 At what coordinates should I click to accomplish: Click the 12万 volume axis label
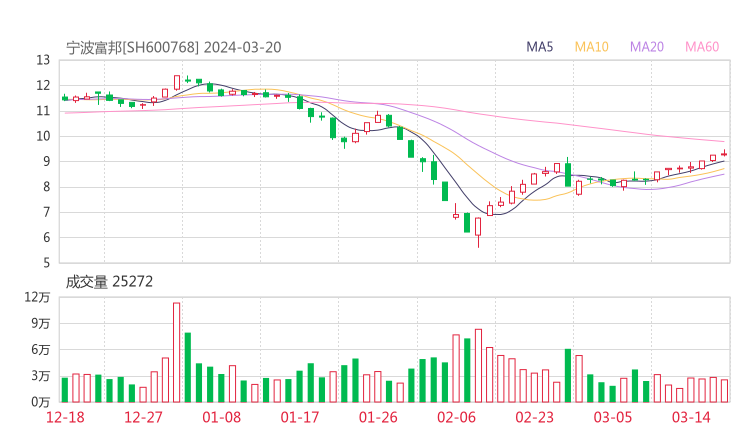point(38,297)
